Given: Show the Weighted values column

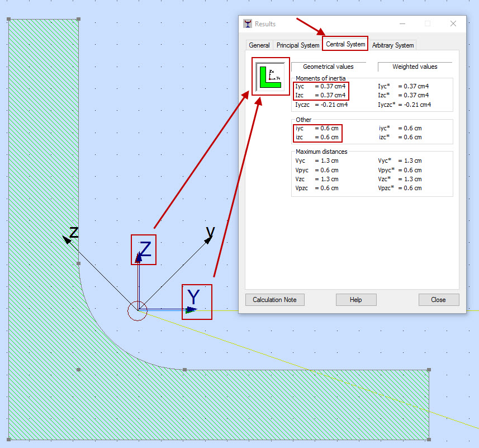Looking at the screenshot, I should tap(415, 66).
